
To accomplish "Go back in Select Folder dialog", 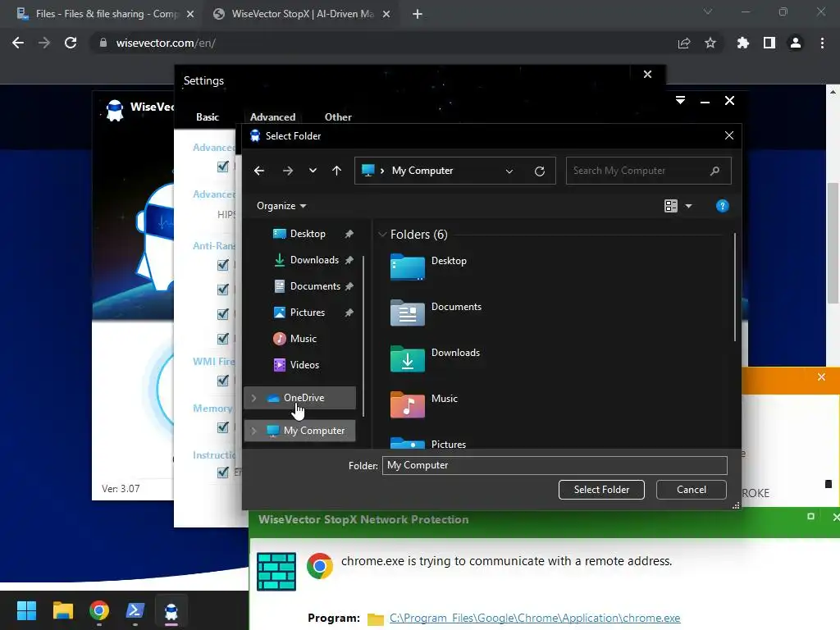I will pos(259,171).
